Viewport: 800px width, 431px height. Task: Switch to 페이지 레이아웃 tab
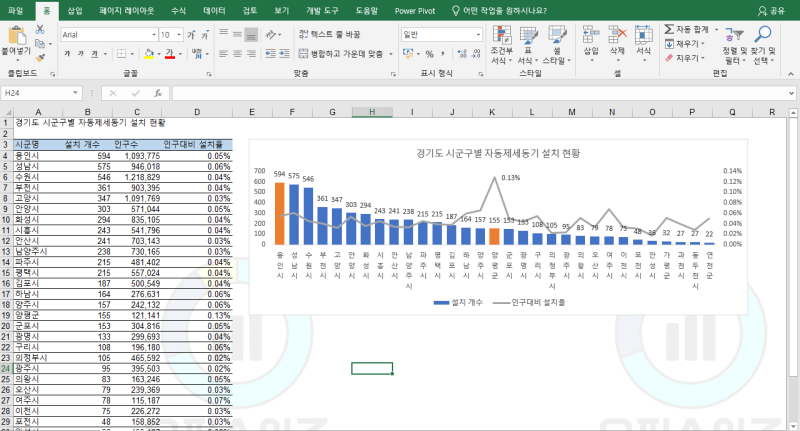(x=127, y=11)
